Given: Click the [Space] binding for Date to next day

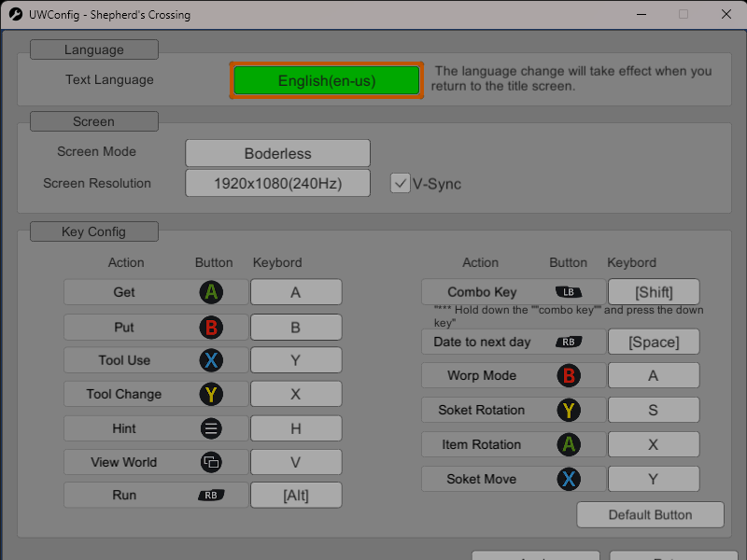Looking at the screenshot, I should pos(654,342).
